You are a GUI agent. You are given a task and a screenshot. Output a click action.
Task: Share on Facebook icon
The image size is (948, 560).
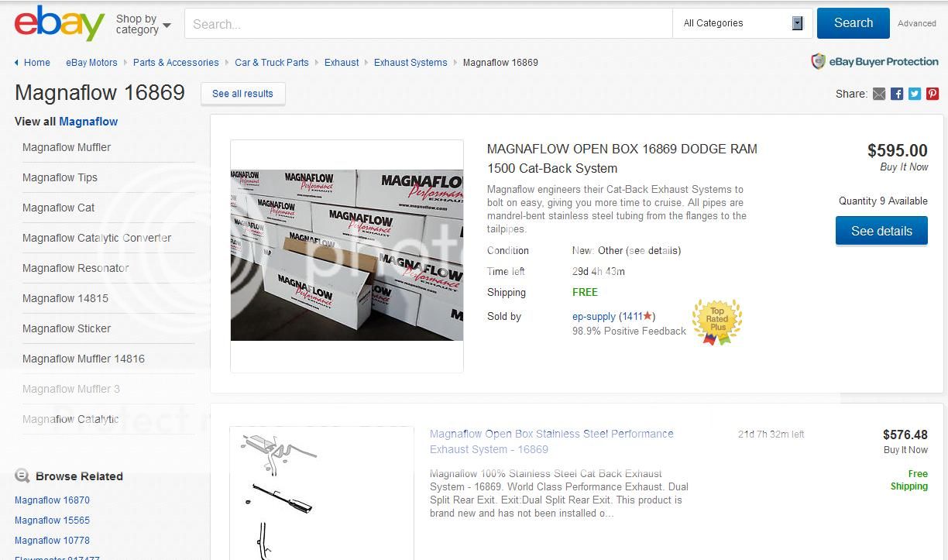pyautogui.click(x=897, y=94)
